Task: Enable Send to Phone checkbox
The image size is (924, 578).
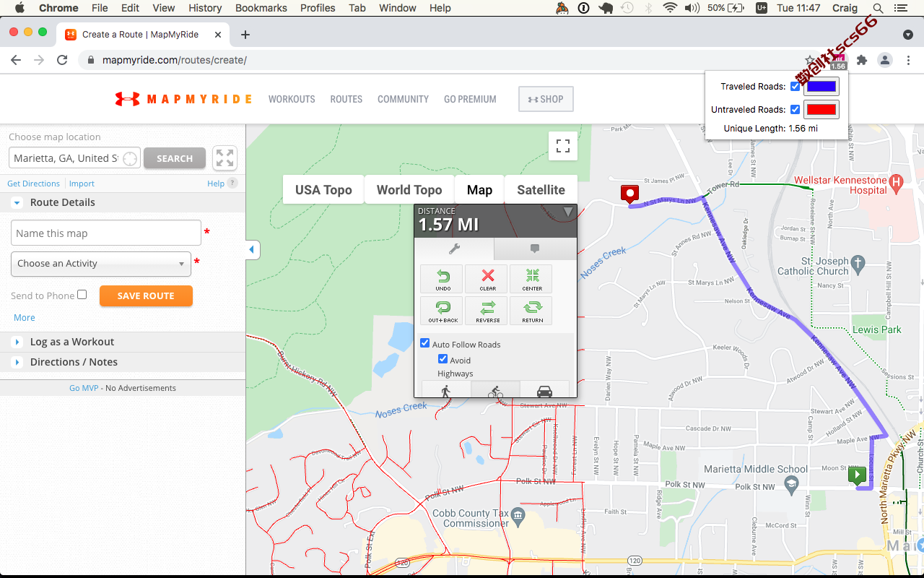Action: tap(82, 295)
